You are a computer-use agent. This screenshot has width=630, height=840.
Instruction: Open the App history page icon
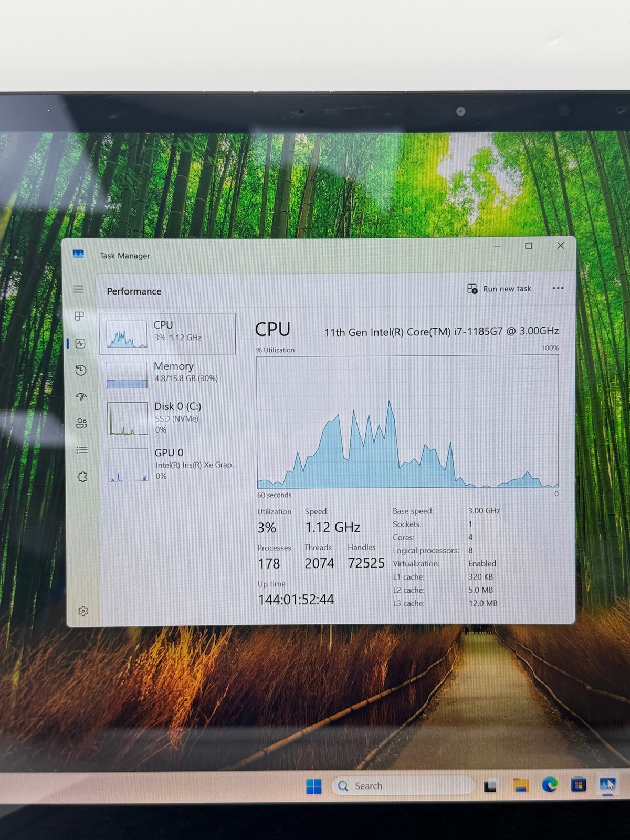tap(81, 371)
